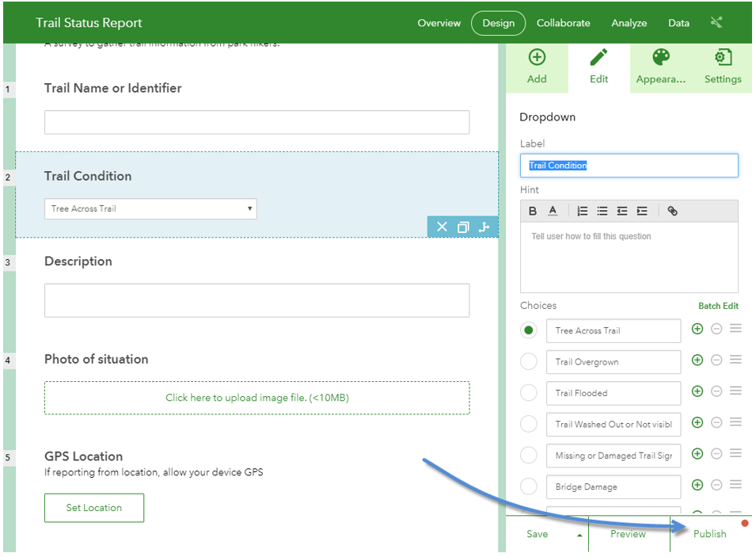Open the Analyze tab
The width and height of the screenshot is (756, 557).
629,23
